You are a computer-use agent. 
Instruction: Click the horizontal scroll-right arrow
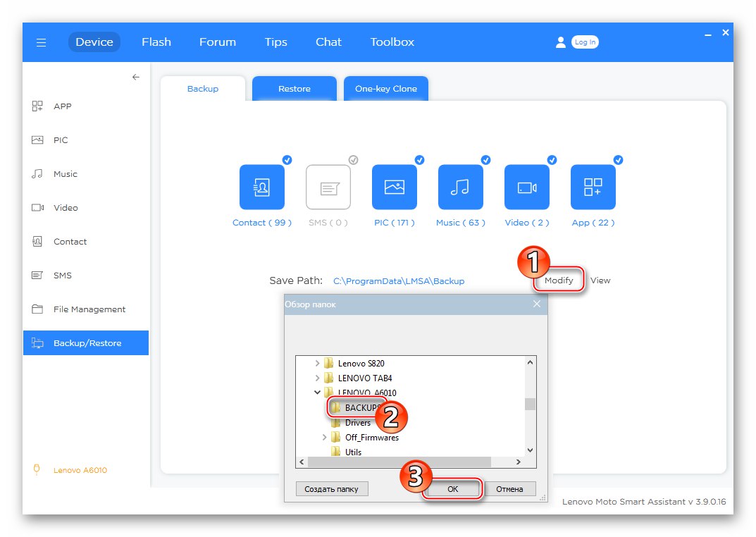(x=519, y=462)
